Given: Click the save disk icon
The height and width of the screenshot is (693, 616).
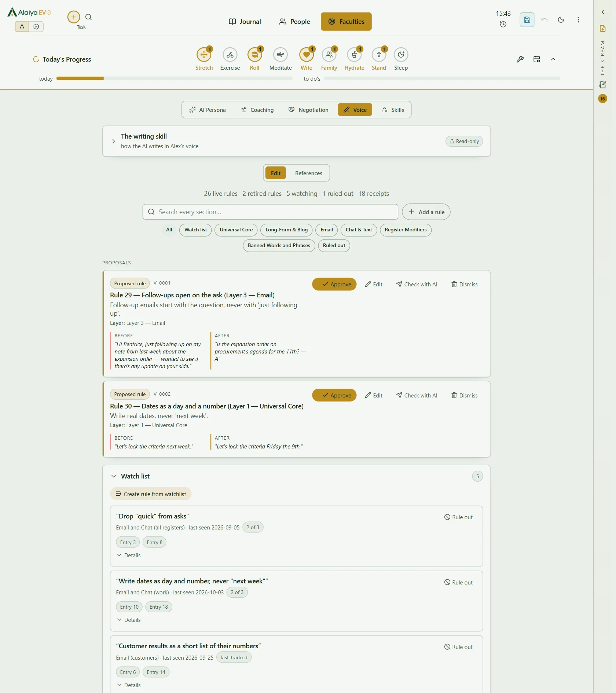Looking at the screenshot, I should 527,20.
